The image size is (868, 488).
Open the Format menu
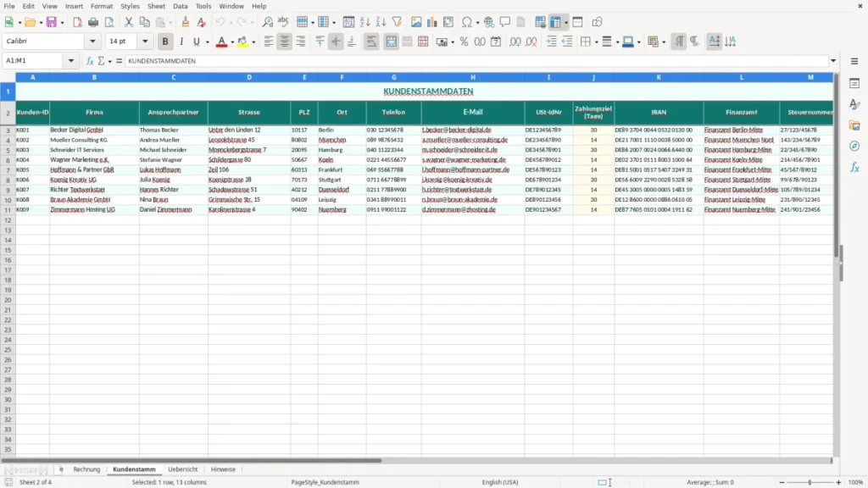tap(102, 6)
